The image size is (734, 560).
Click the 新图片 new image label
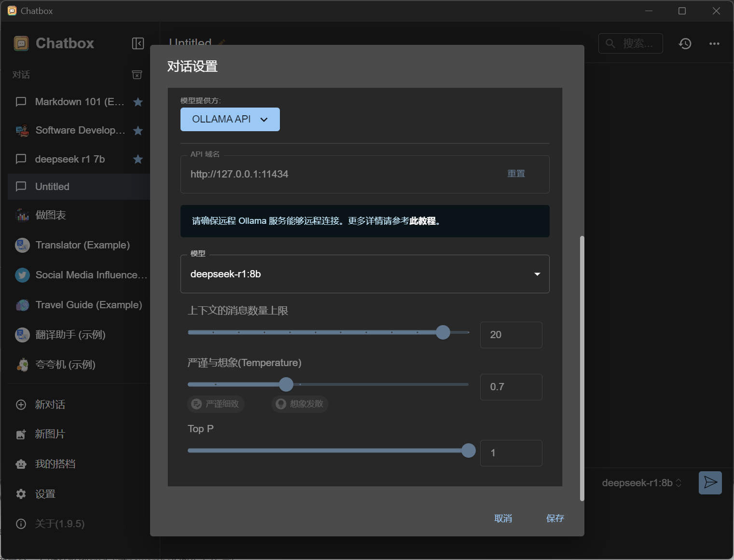tap(50, 435)
